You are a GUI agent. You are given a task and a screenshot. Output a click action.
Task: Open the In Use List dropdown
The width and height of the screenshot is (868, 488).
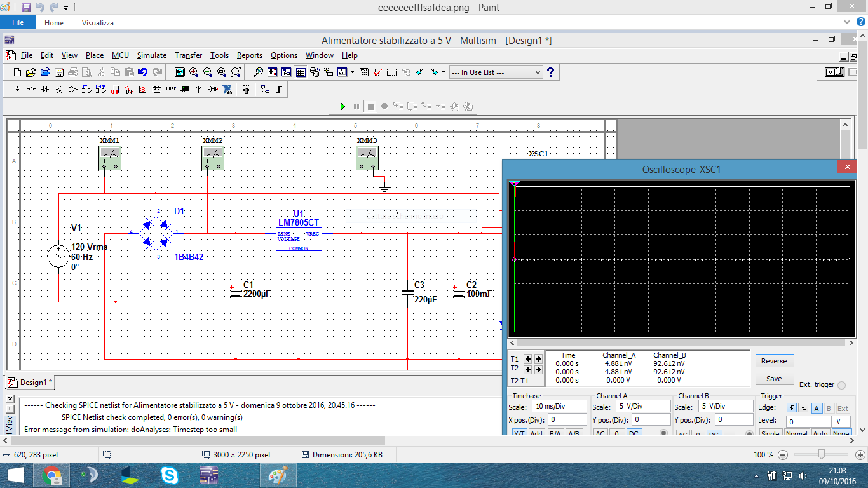click(496, 72)
